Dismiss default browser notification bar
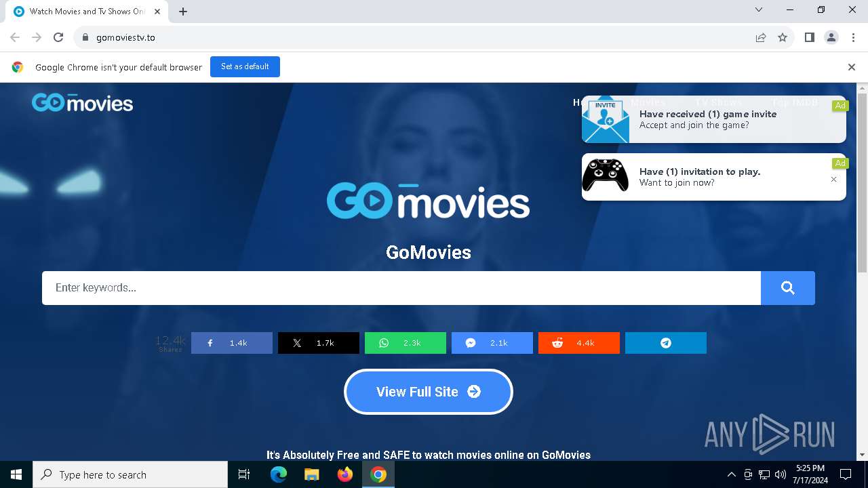Viewport: 868px width, 488px height. [x=852, y=67]
